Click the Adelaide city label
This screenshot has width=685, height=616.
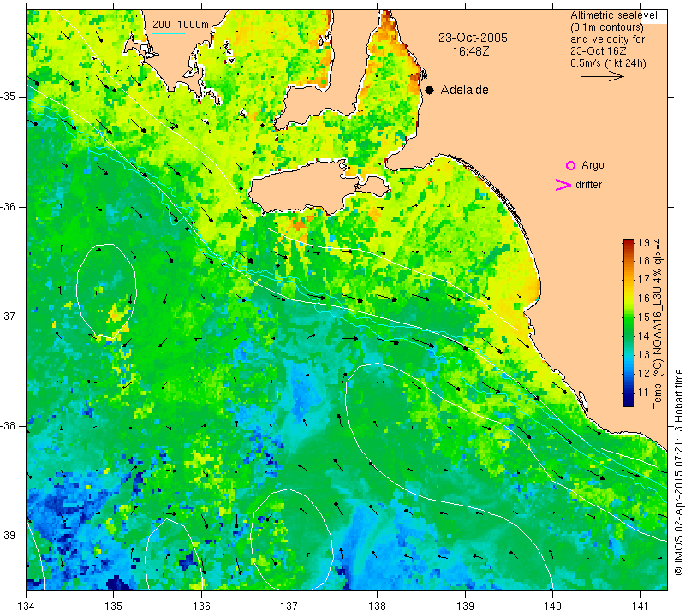tap(464, 90)
